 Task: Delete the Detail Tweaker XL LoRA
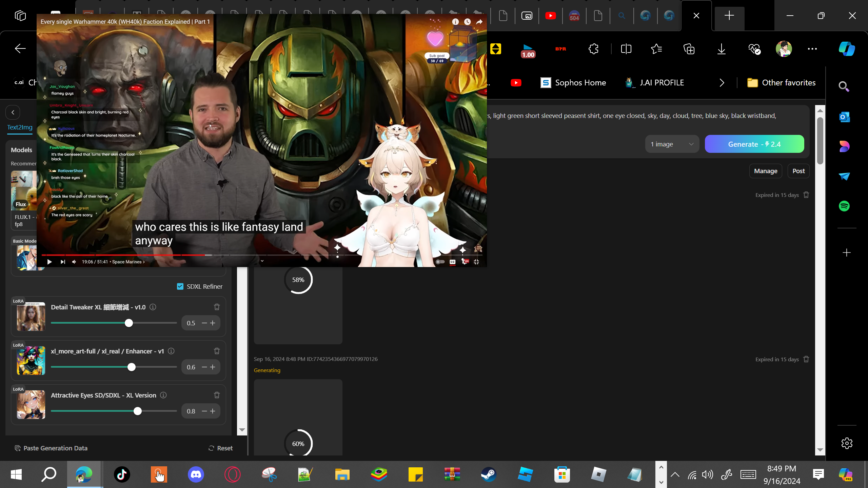[x=217, y=307]
